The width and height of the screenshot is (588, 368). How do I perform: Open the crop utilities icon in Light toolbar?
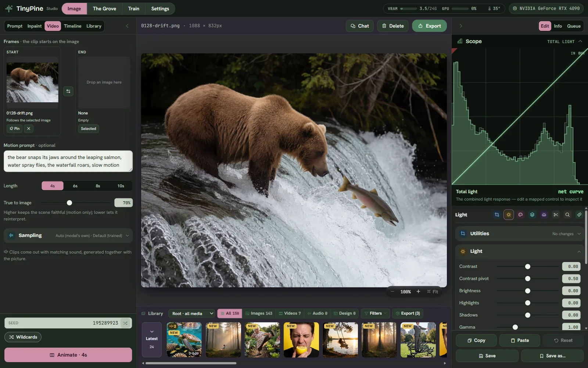[x=497, y=215]
